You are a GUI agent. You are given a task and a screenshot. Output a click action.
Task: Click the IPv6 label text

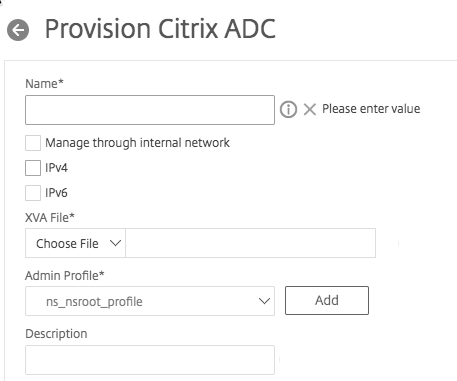coord(56,193)
